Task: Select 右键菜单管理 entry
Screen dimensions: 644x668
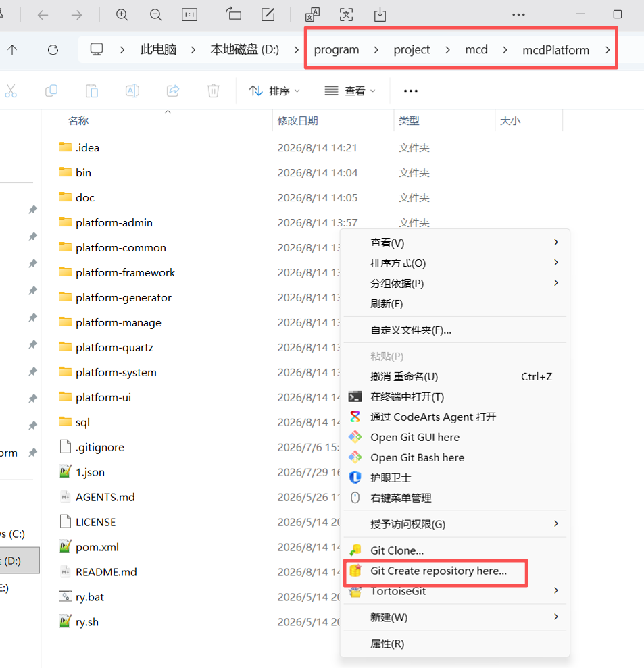Action: coord(455,498)
